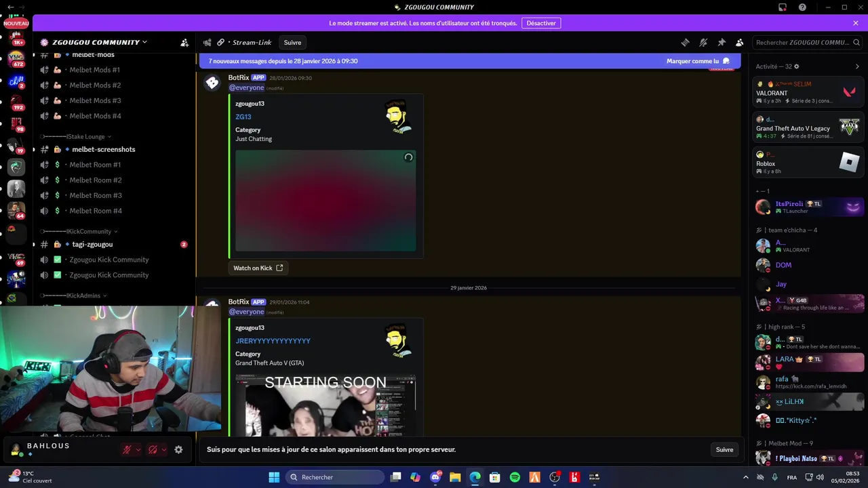Open VALORANT activity card
Screen dimensions: 868x488
click(808, 92)
